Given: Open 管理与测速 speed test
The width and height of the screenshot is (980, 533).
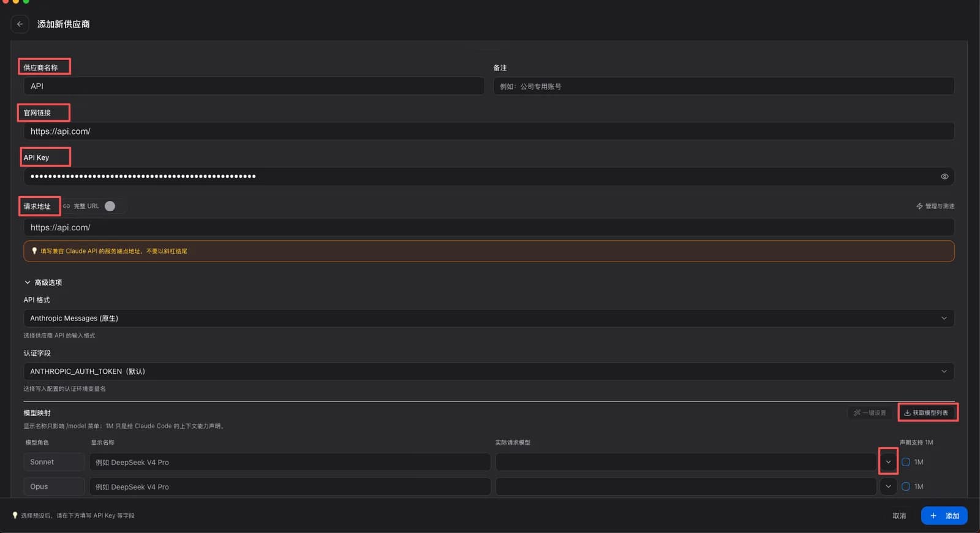Looking at the screenshot, I should [x=935, y=206].
